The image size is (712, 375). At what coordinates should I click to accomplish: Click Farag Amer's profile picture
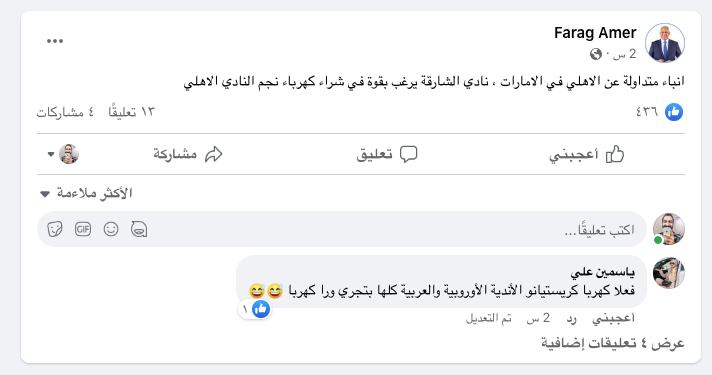tap(665, 43)
